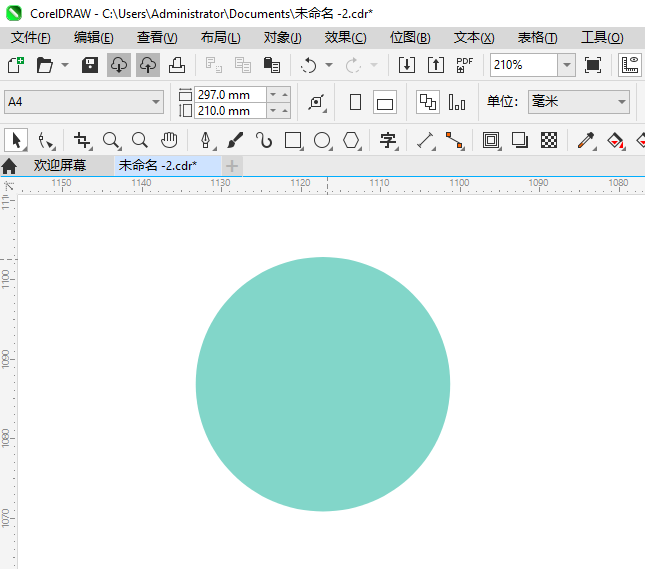645x569 pixels.
Task: Expand the Open recent files arrow
Action: pyautogui.click(x=65, y=65)
